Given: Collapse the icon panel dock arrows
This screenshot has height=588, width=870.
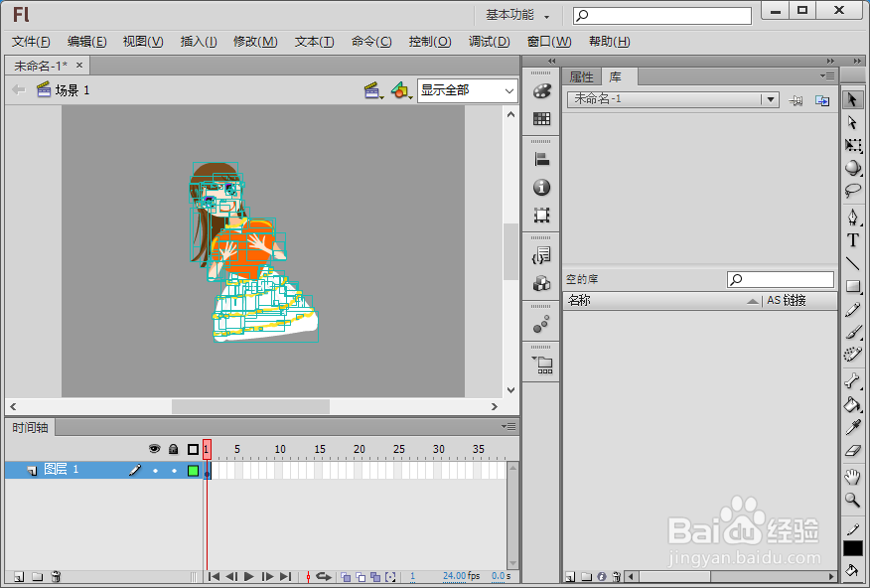Looking at the screenshot, I should click(551, 61).
